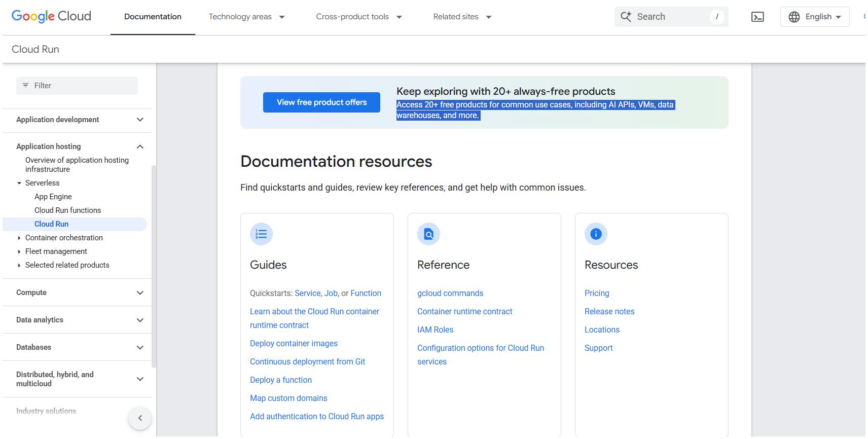Screen dimensions: 868x439
Task: Open the Service quickstart link
Action: click(x=308, y=293)
